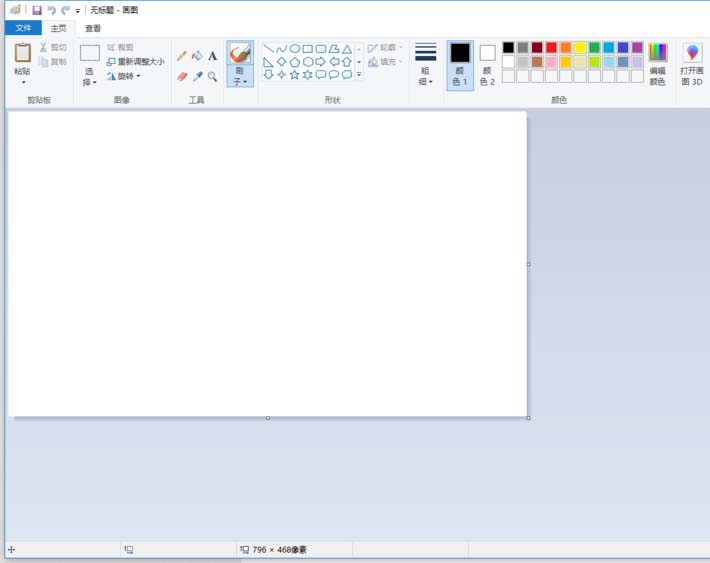This screenshot has height=563, width=710.
Task: Click the Redo arrow in title bar
Action: tap(66, 10)
